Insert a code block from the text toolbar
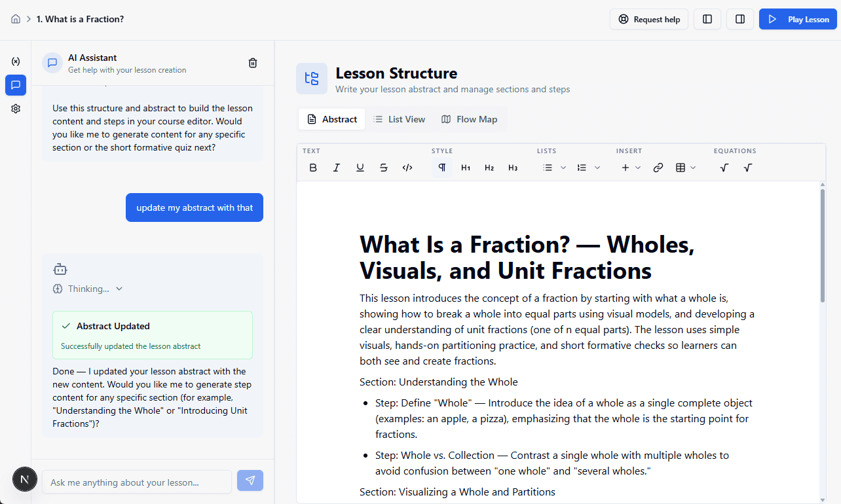Viewport: 841px width, 504px height. (407, 167)
